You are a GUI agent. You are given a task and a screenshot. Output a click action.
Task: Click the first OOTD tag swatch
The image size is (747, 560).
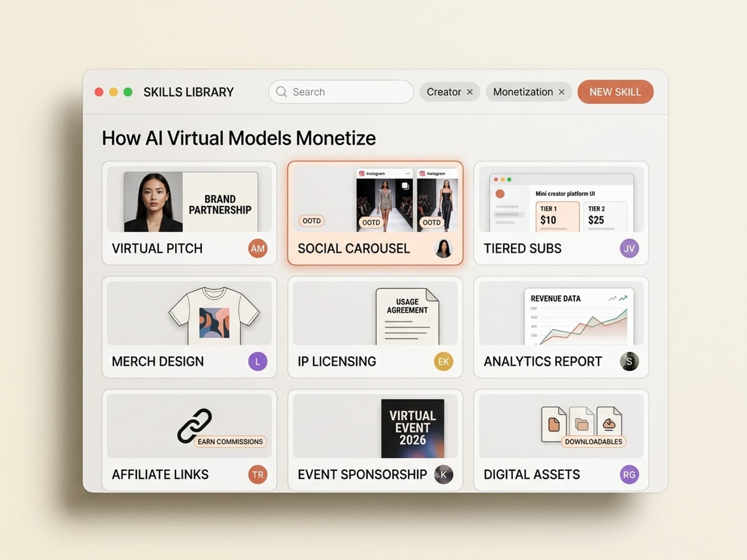tap(311, 220)
